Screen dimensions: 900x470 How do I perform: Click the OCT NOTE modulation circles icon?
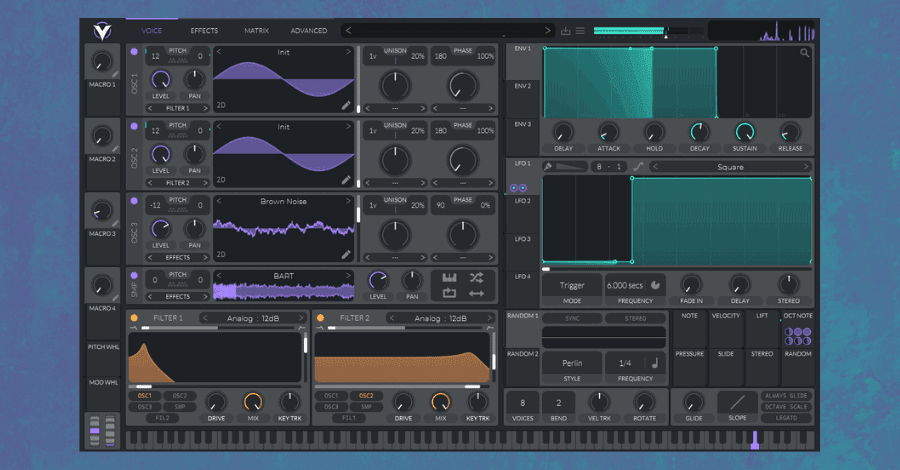(x=798, y=336)
